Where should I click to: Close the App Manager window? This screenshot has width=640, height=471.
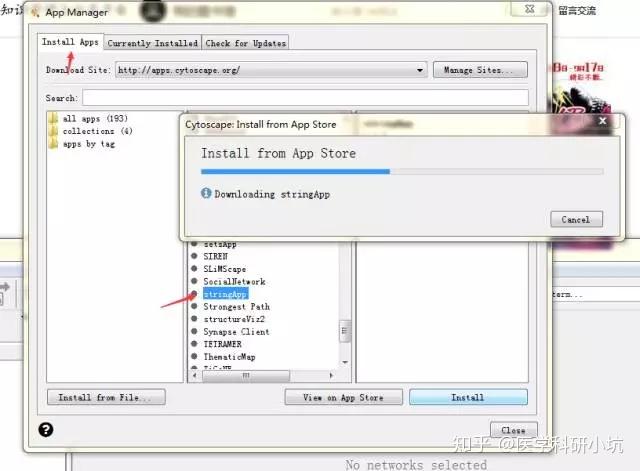pyautogui.click(x=529, y=9)
